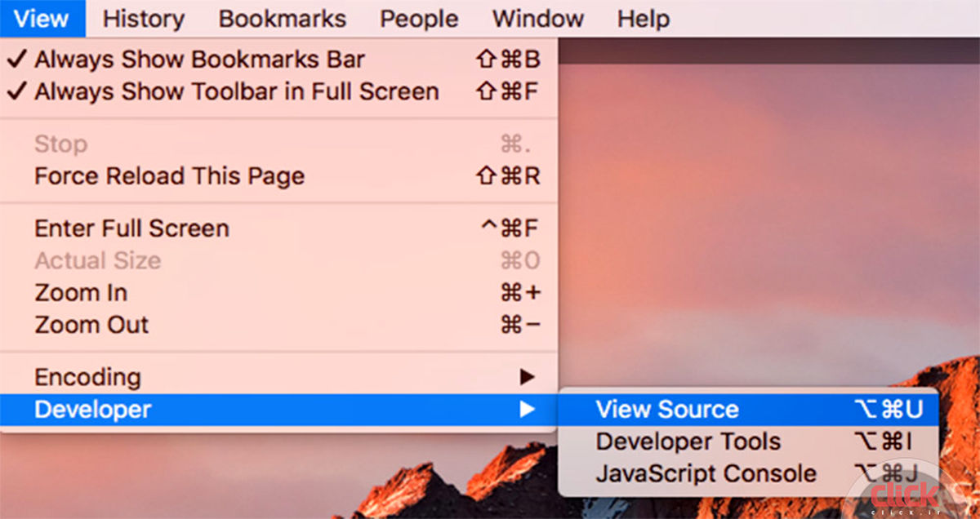Open Developer Tools from the submenu
Screen dimensions: 980x519
688,441
